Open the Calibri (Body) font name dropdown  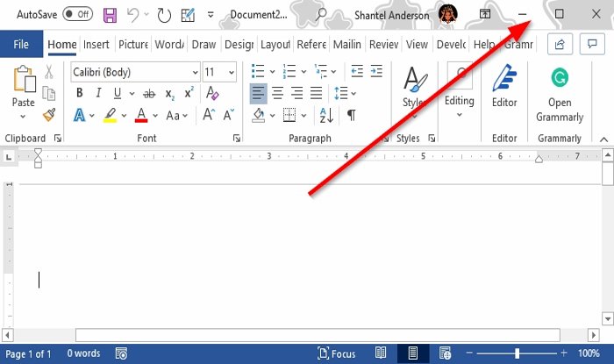[x=135, y=72]
